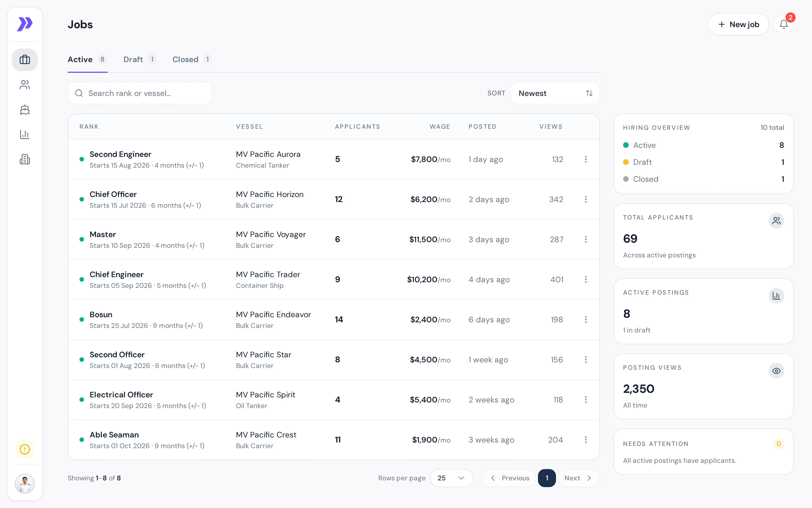
Task: Open row actions menu for Second Engineer
Action: pyautogui.click(x=586, y=159)
